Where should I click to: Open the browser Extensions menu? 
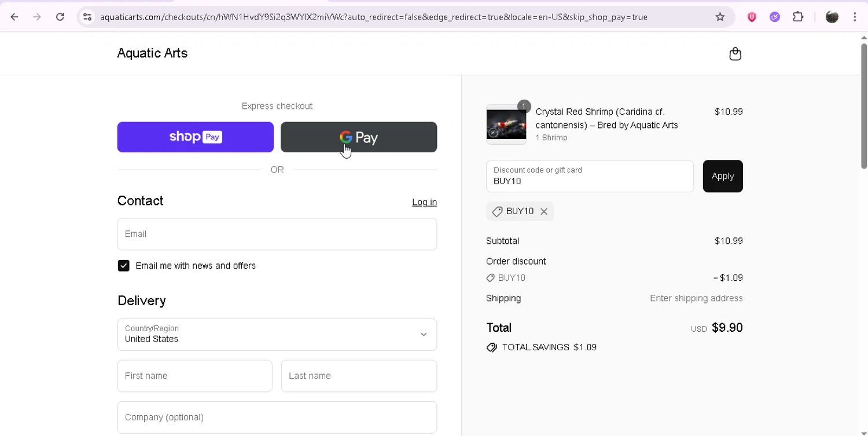(x=798, y=17)
